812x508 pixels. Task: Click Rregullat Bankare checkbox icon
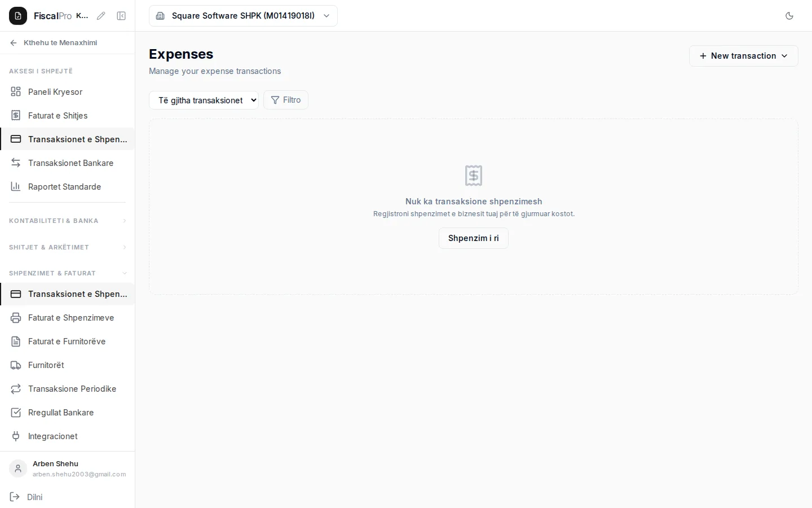(16, 413)
